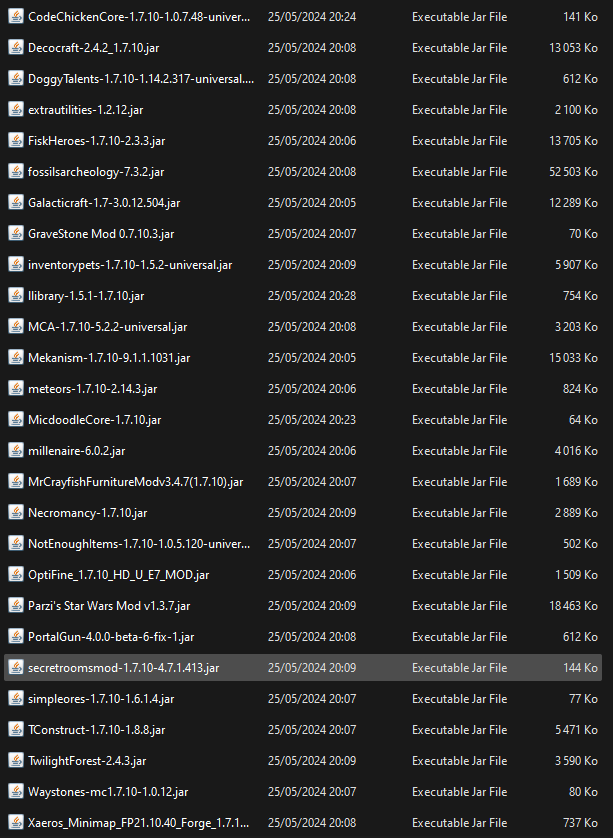Viewport: 613px width, 838px height.
Task: Click the jar icon for FiskHeroes-1.7.10-2.3.3.jar
Action: 16,141
